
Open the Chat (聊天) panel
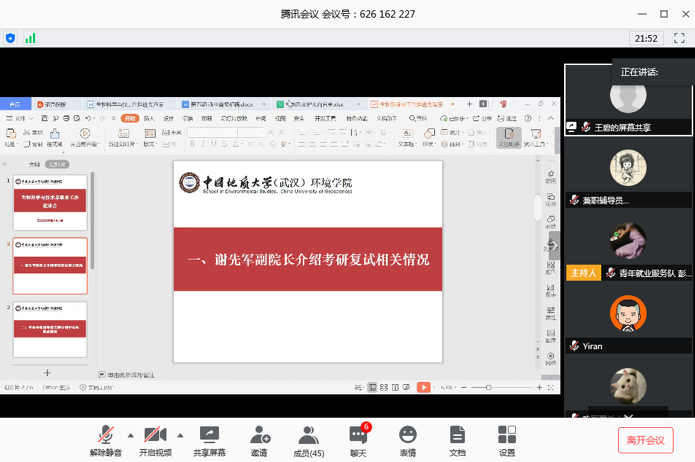[x=358, y=440]
